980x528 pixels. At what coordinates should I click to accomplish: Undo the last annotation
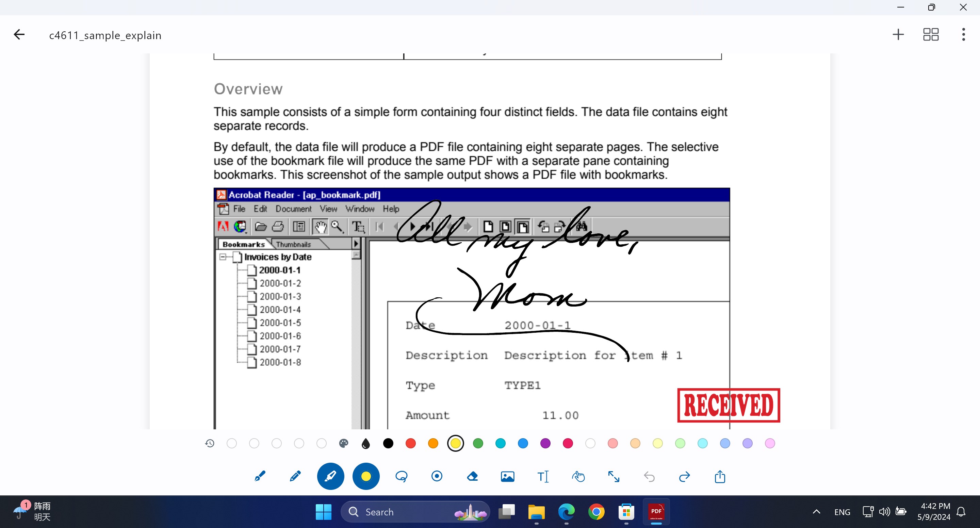[649, 476]
